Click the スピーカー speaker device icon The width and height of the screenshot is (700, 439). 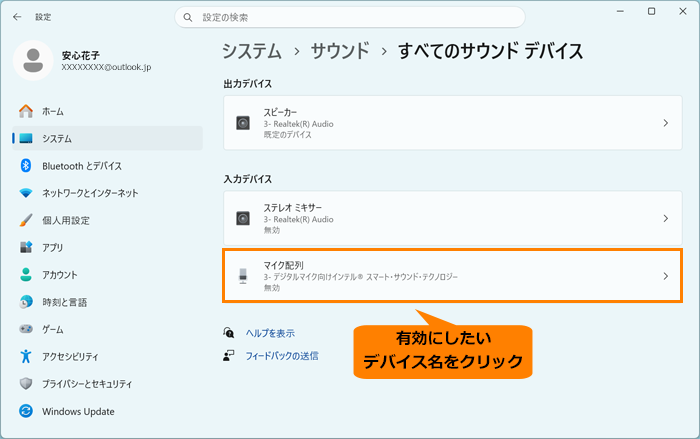243,123
